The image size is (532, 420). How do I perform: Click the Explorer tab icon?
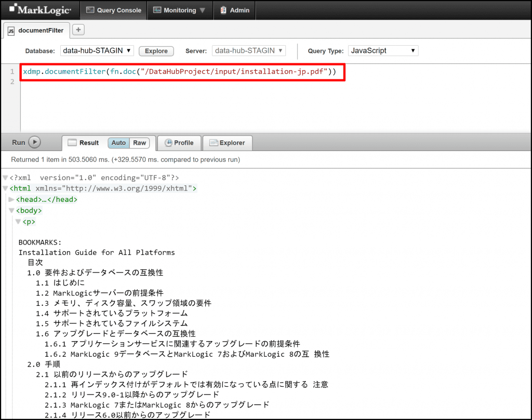[x=214, y=143]
